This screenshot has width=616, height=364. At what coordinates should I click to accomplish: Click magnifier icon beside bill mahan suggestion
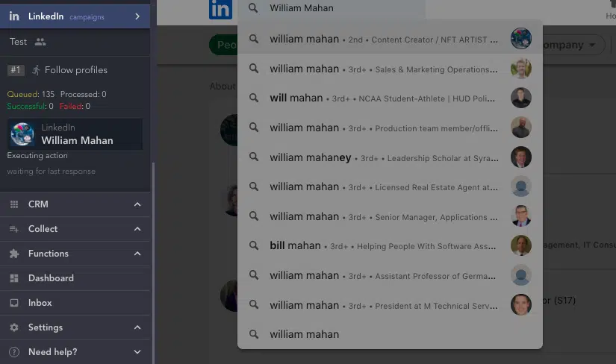(x=254, y=245)
